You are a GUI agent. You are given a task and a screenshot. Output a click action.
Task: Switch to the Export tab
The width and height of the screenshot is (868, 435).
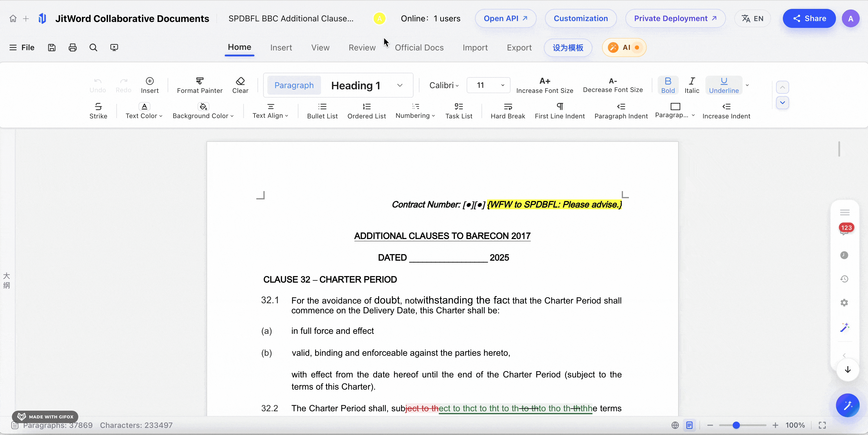coord(519,47)
